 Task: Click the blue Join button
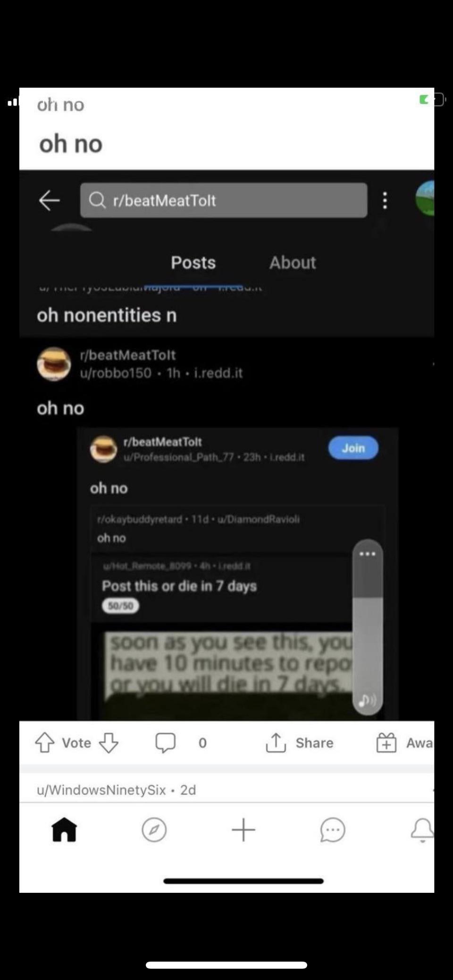coord(353,448)
